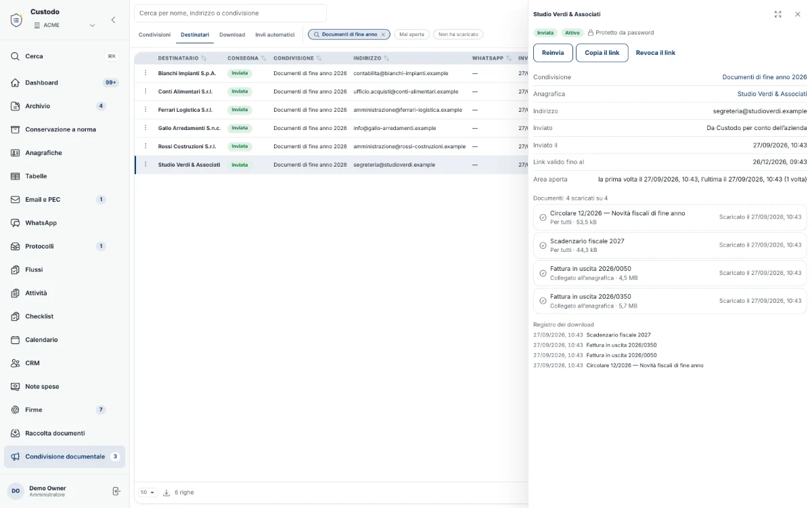Click the Copia il link button

click(602, 53)
